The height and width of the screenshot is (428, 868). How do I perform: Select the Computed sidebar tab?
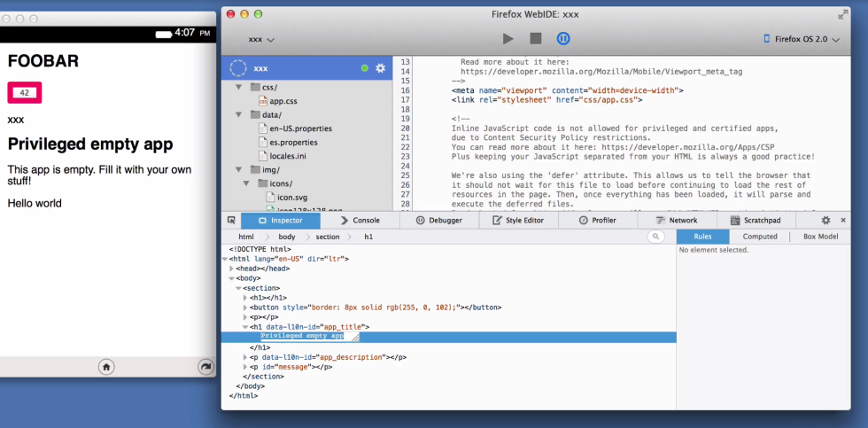point(760,237)
